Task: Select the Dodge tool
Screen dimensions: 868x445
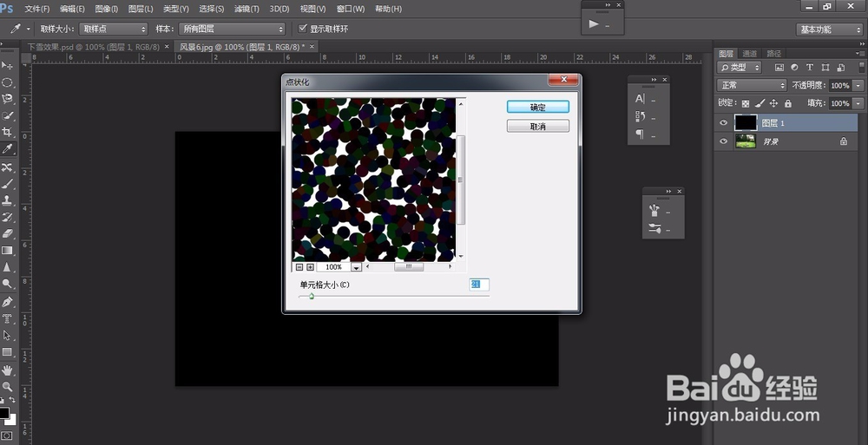Action: [x=7, y=284]
